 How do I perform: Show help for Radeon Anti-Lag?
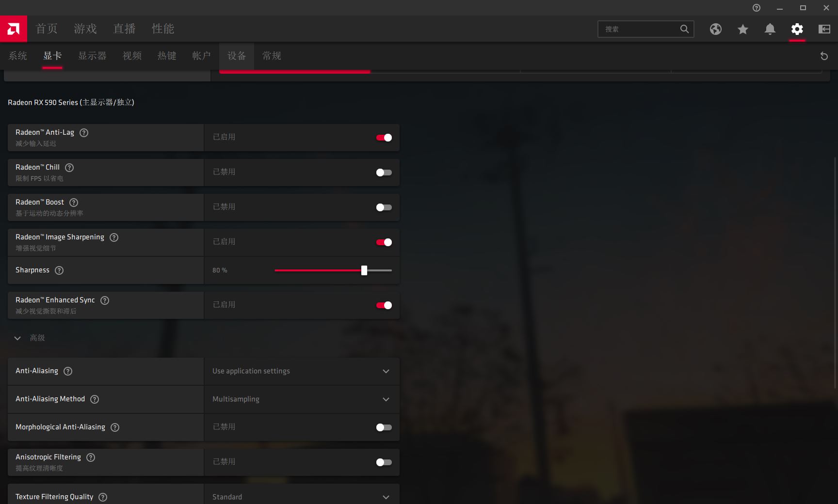click(84, 133)
